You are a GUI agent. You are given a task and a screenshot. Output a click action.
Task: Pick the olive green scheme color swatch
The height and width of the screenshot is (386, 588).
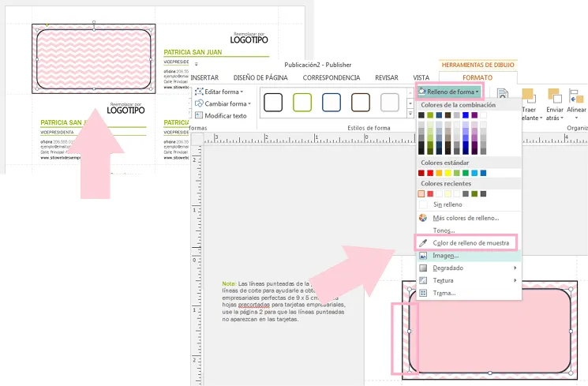click(x=430, y=115)
